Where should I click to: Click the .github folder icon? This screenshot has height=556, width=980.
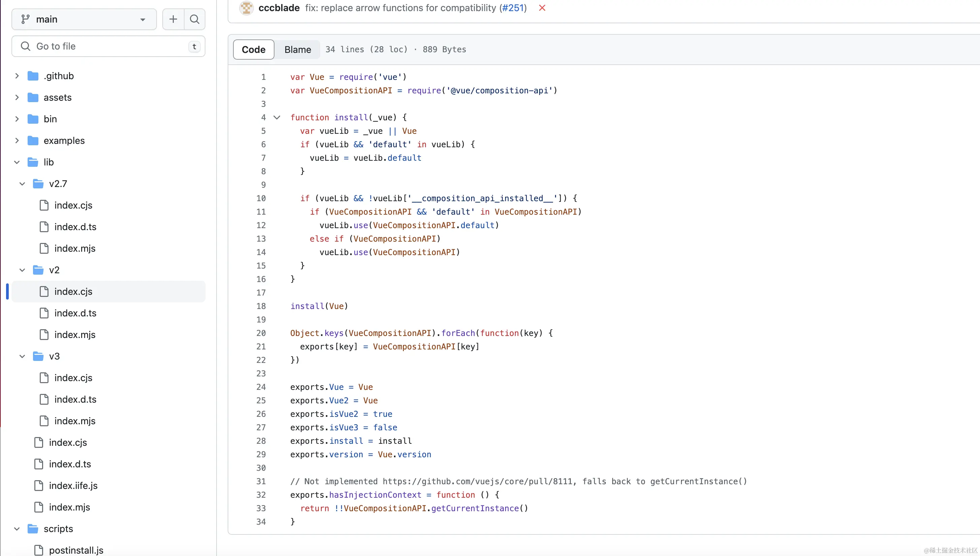coord(33,76)
